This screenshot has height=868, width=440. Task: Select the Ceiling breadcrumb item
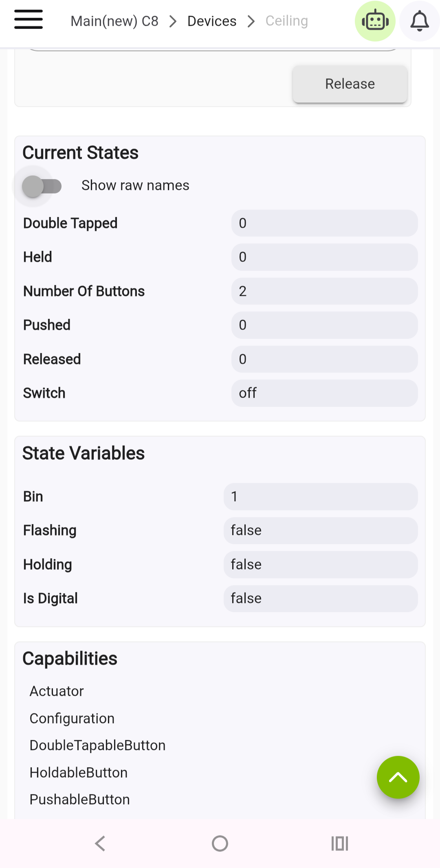pyautogui.click(x=287, y=21)
